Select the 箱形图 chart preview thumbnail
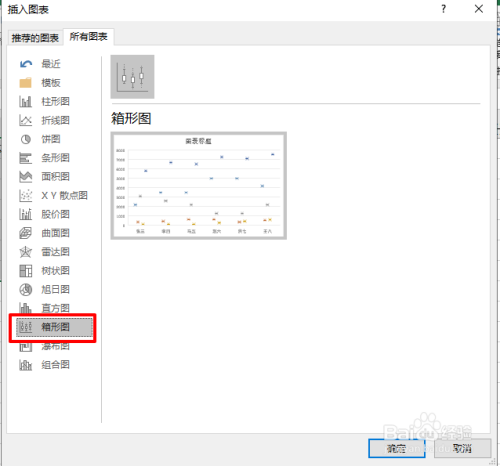 (x=199, y=186)
